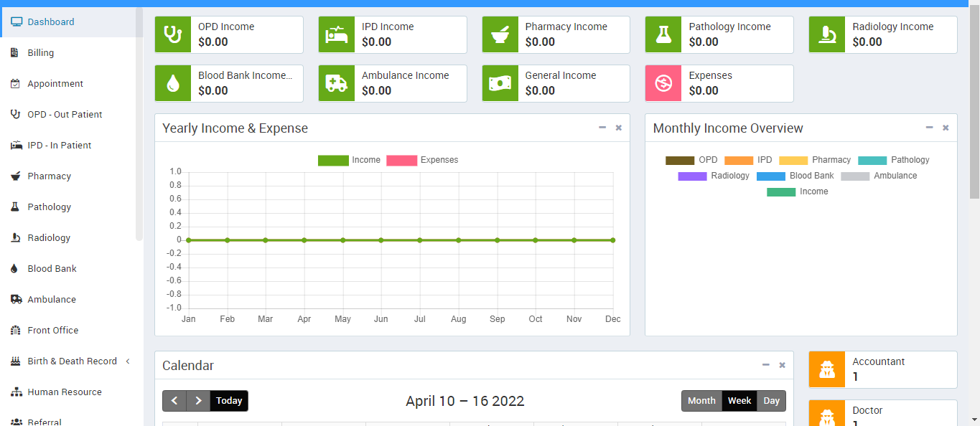The height and width of the screenshot is (426, 980).
Task: Go to next week in calendar
Action: 198,401
